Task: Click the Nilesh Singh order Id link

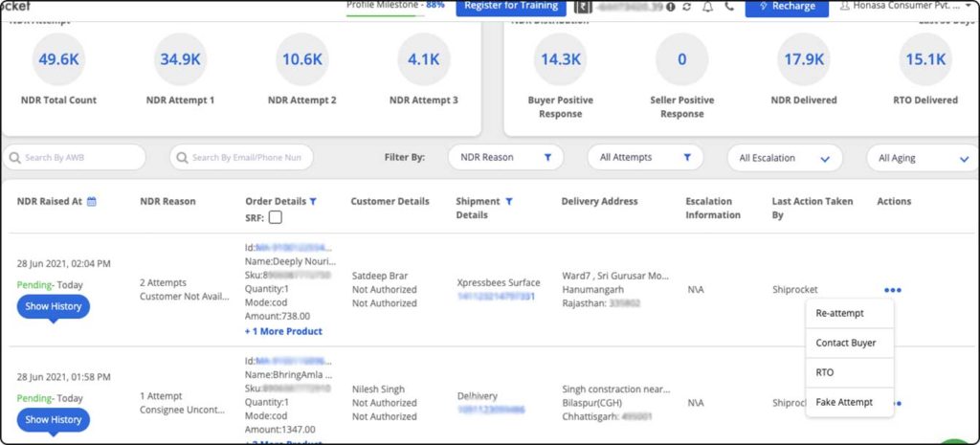Action: coord(293,361)
